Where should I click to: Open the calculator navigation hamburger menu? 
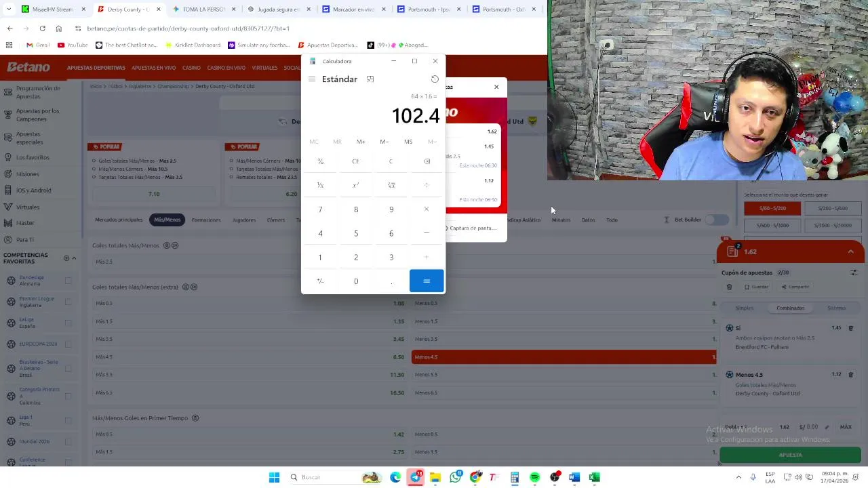click(x=312, y=79)
